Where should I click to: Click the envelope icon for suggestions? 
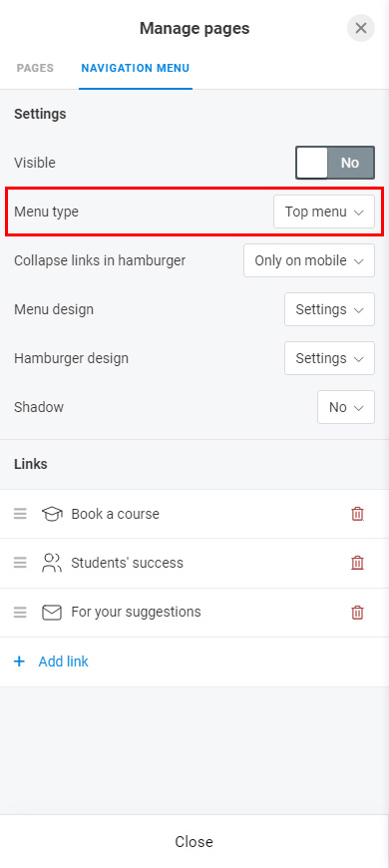click(52, 613)
